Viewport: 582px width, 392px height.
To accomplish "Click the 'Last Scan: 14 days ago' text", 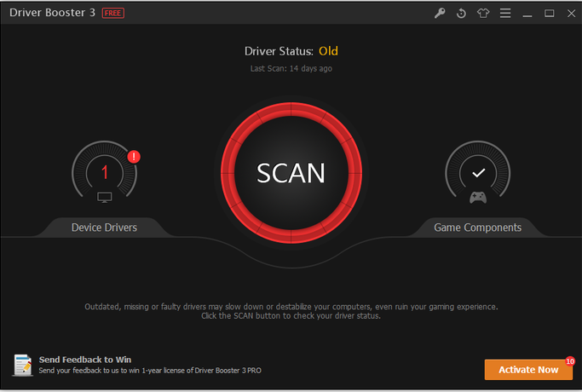I will pos(291,69).
